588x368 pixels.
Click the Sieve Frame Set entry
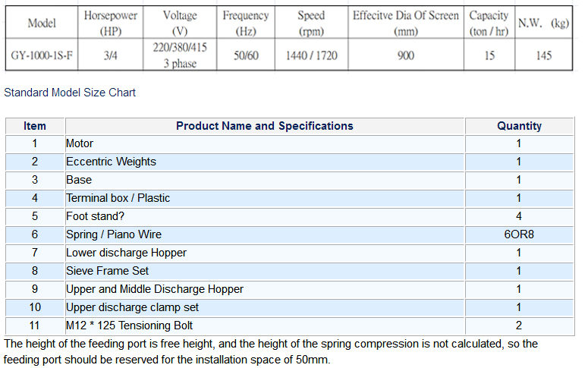click(107, 271)
